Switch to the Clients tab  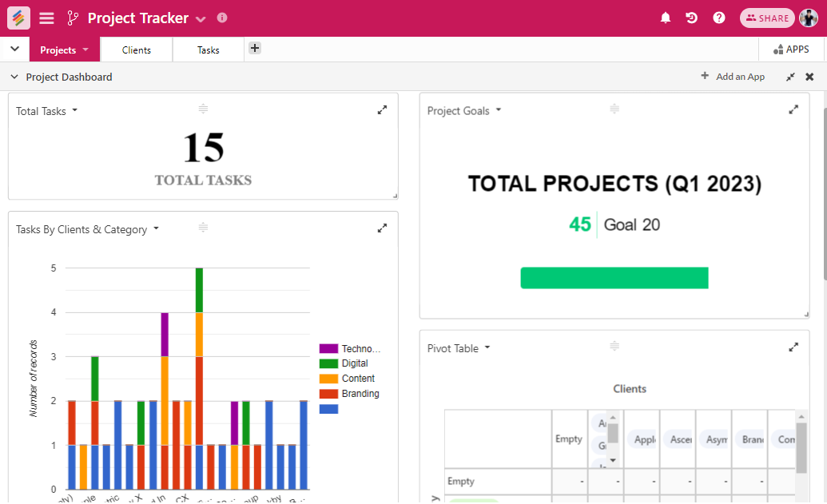coord(137,50)
